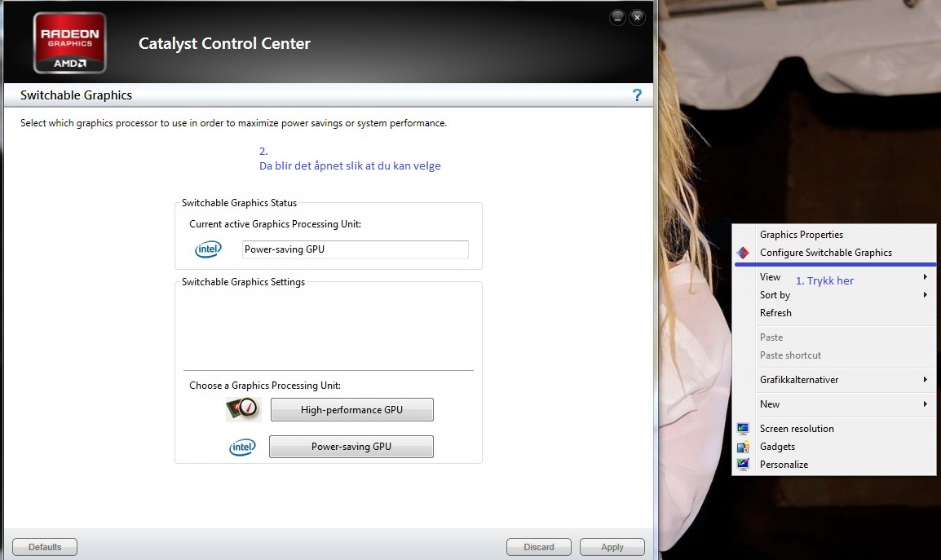Switch to High-performance GPU
The height and width of the screenshot is (560, 941).
[351, 409]
